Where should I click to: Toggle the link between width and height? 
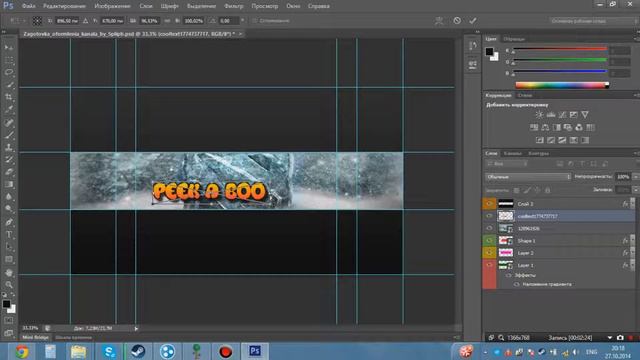167,20
